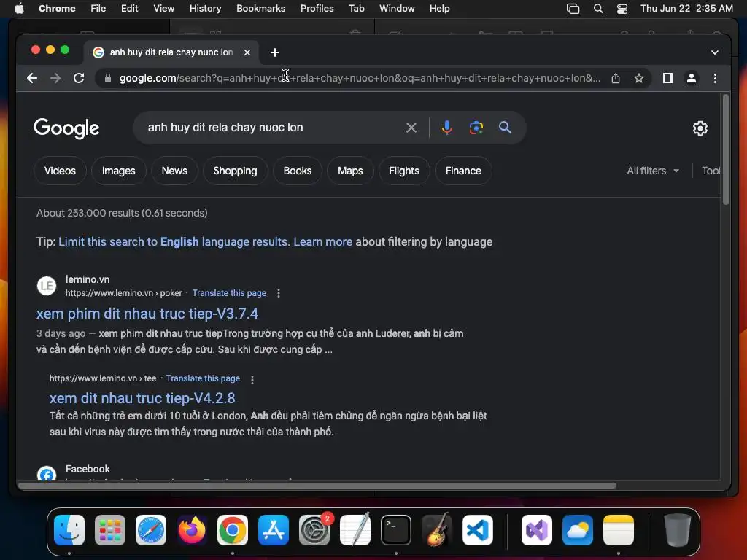747x560 pixels.
Task: Open System Settings from the Dock
Action: click(314, 530)
